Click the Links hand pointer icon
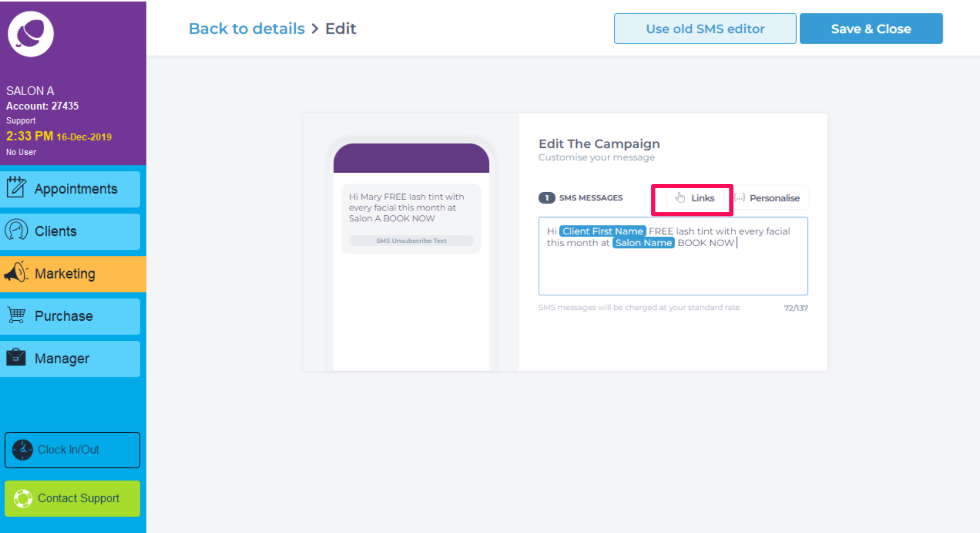This screenshot has width=980, height=533. (681, 198)
